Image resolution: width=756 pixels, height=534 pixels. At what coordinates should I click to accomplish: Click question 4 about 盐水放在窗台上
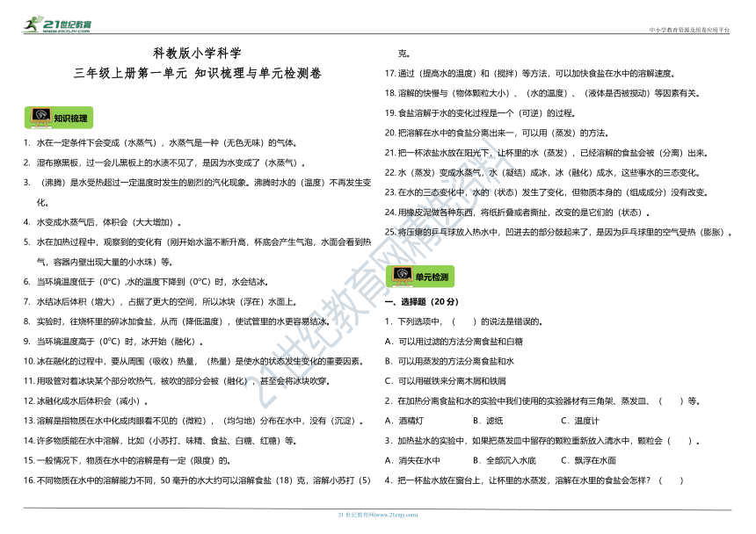(x=534, y=480)
